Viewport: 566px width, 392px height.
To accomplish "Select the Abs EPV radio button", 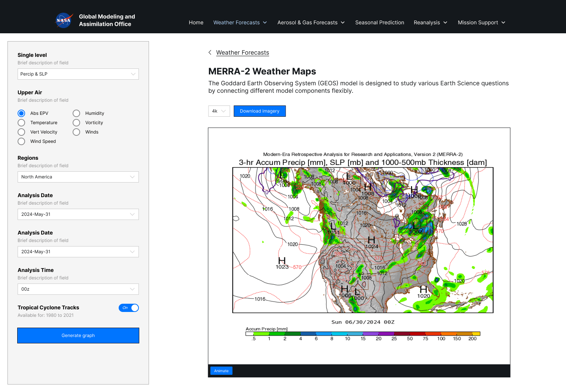I will pyautogui.click(x=21, y=113).
